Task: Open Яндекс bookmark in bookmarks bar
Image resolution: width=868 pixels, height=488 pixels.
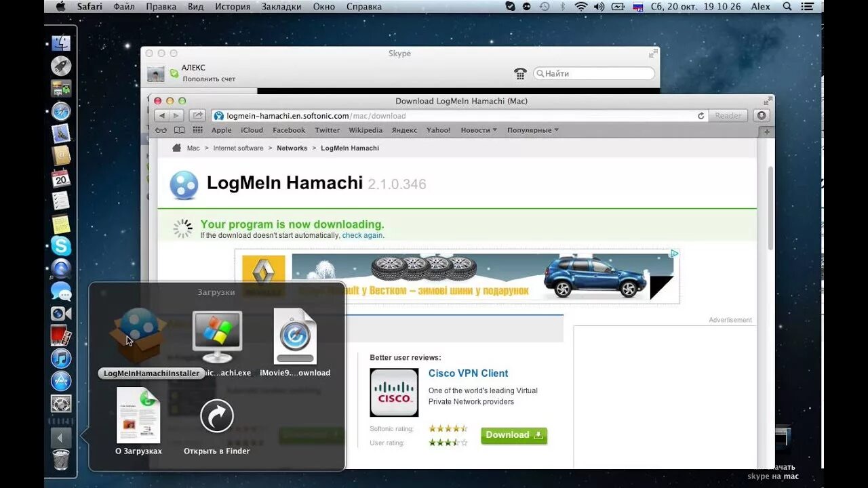Action: [x=404, y=130]
